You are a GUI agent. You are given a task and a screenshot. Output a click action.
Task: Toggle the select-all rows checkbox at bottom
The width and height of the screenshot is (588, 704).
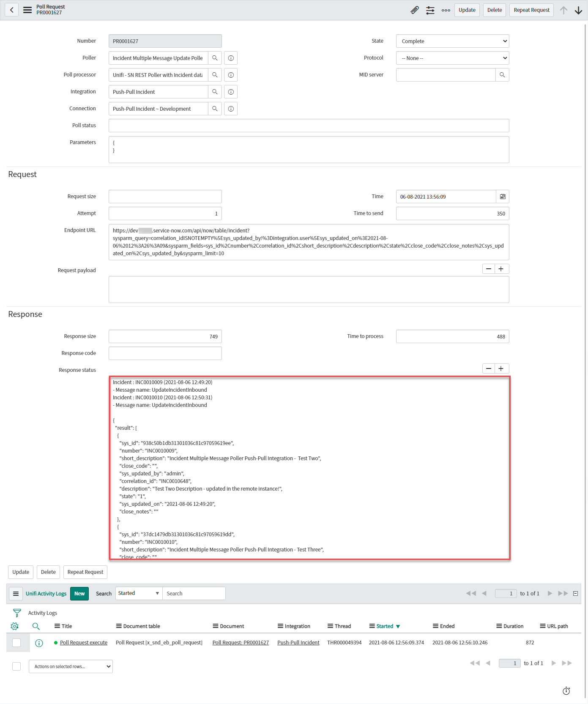pos(16,666)
